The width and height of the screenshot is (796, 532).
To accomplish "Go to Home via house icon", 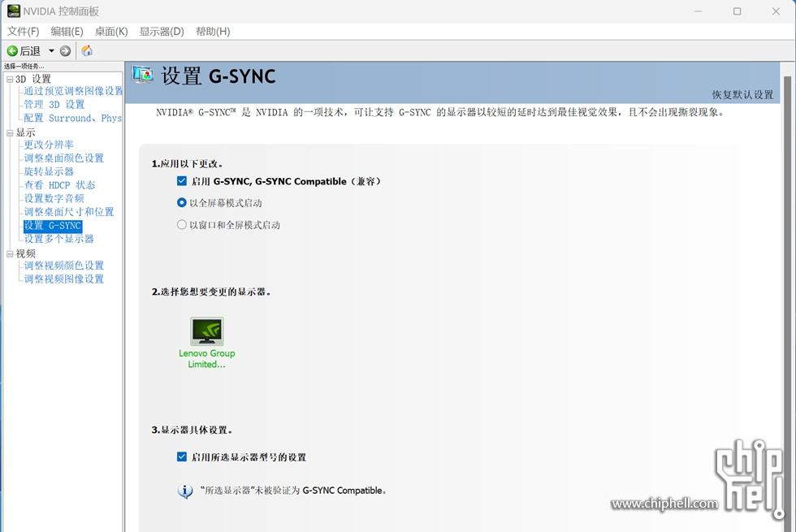I will click(87, 50).
